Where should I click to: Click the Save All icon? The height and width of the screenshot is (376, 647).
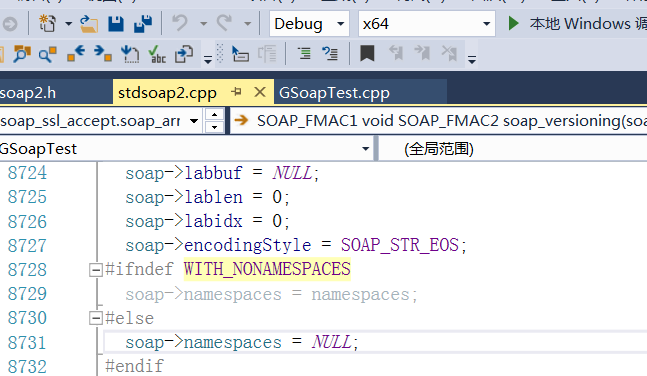(x=143, y=24)
